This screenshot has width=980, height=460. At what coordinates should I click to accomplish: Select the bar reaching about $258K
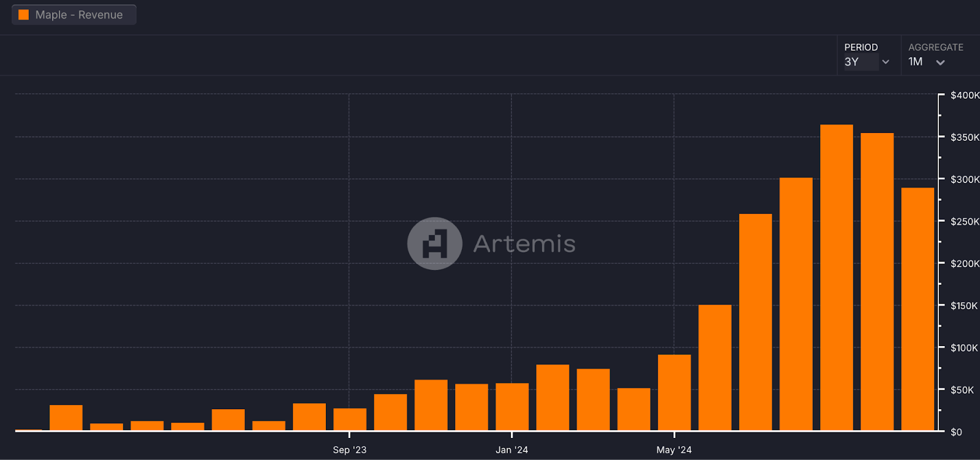[x=756, y=322]
